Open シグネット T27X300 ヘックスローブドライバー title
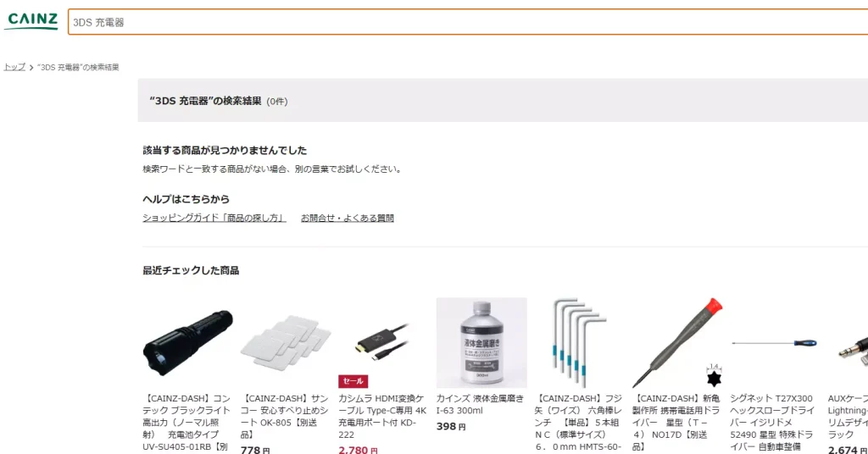This screenshot has height=454, width=868. (x=773, y=423)
